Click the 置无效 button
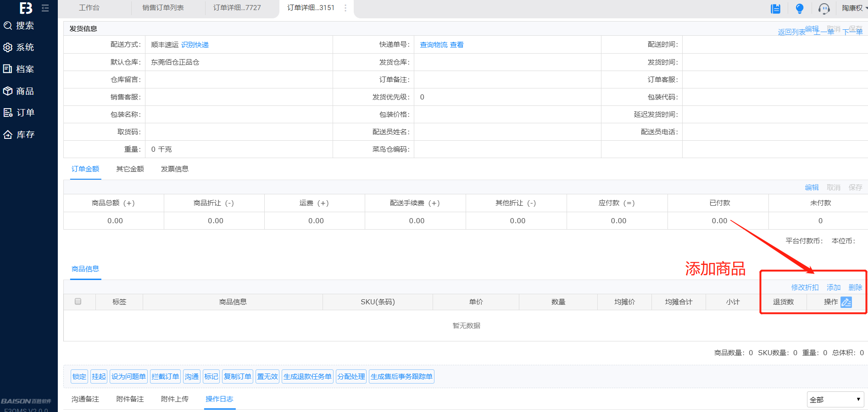868x412 pixels. (267, 377)
